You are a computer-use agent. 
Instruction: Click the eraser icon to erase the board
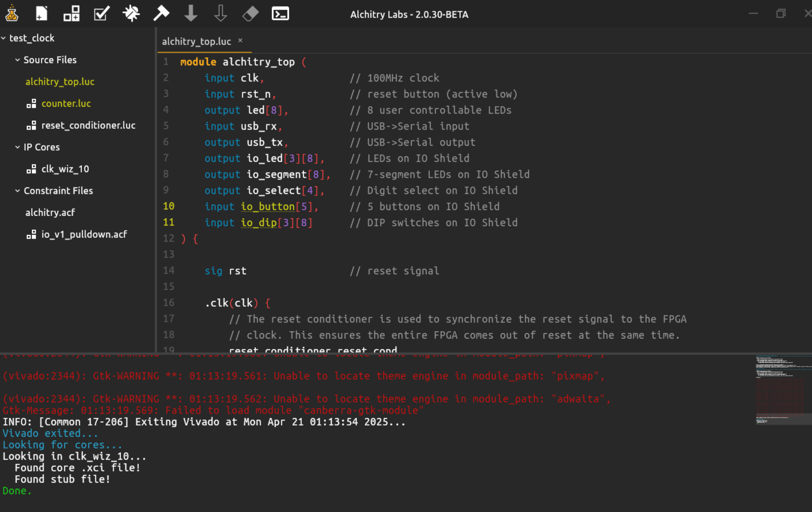tap(250, 13)
